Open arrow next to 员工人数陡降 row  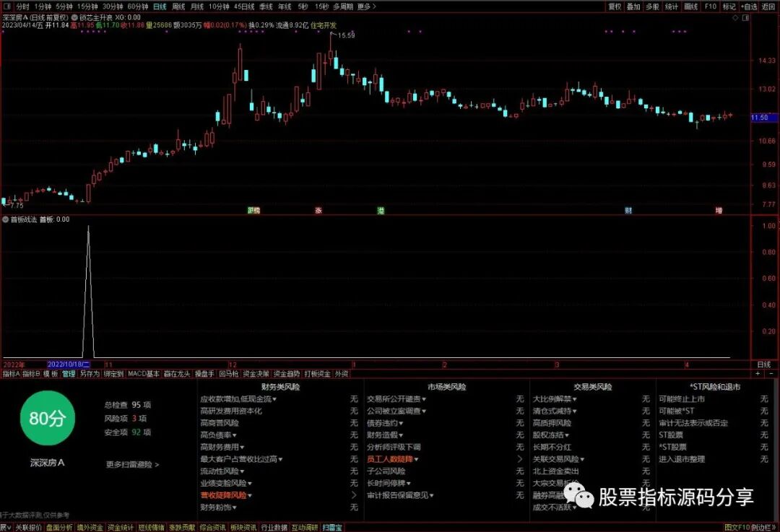(520, 459)
